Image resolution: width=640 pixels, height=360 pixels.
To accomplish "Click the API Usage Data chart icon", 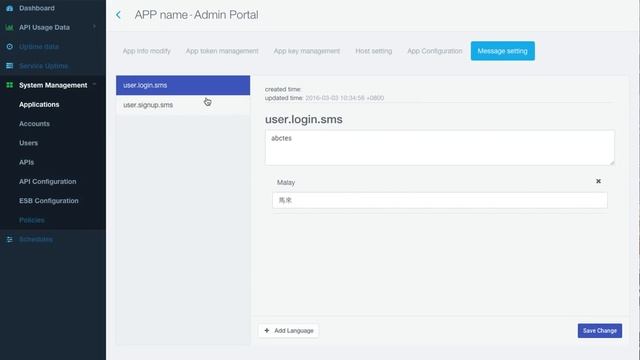I will point(9,27).
